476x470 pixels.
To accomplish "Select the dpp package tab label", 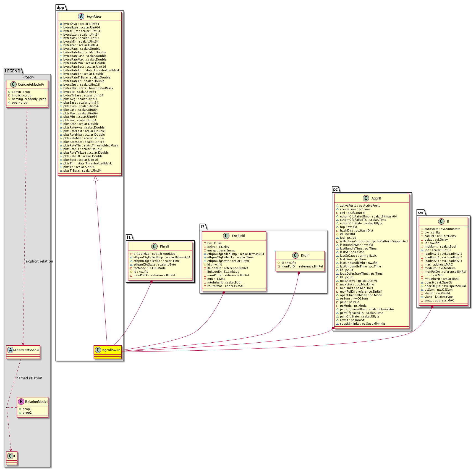I will point(61,7).
